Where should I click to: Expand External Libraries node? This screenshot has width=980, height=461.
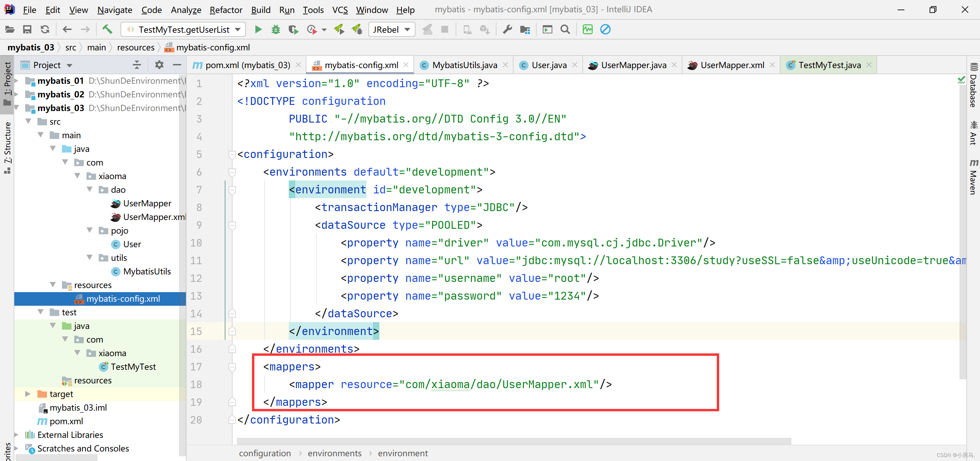[x=17, y=434]
